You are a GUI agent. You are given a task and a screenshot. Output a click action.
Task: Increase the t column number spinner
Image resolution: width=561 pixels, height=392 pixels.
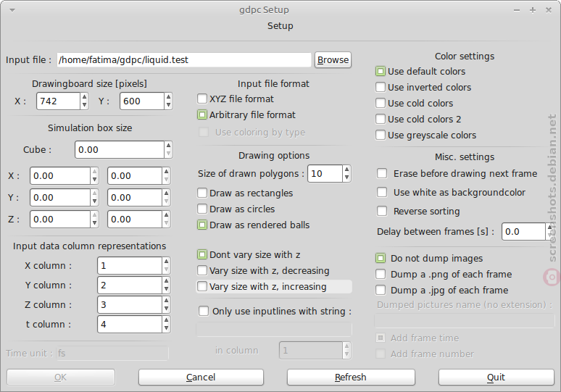coord(166,320)
